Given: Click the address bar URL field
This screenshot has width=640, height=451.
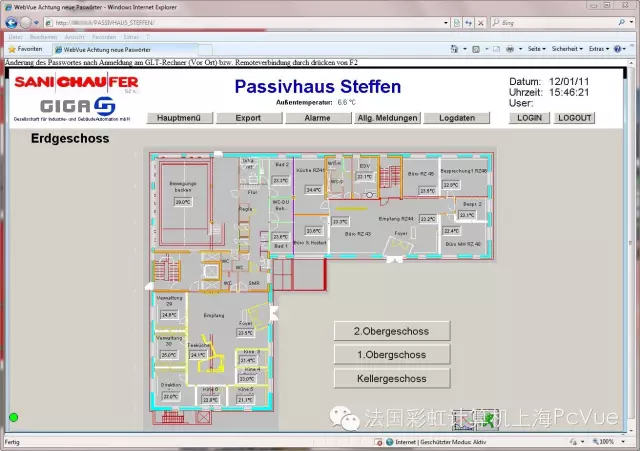Looking at the screenshot, I should pyautogui.click(x=245, y=23).
